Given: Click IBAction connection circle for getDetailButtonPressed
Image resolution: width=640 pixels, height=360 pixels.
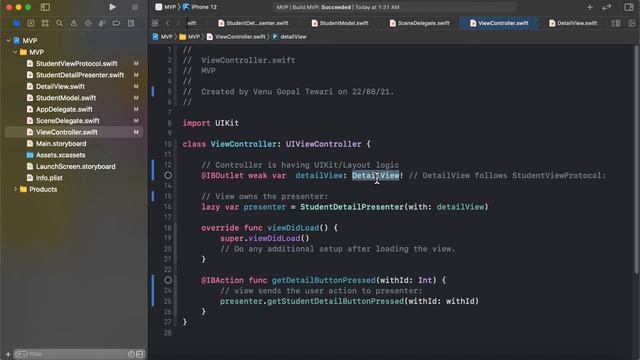Looking at the screenshot, I should point(168,280).
